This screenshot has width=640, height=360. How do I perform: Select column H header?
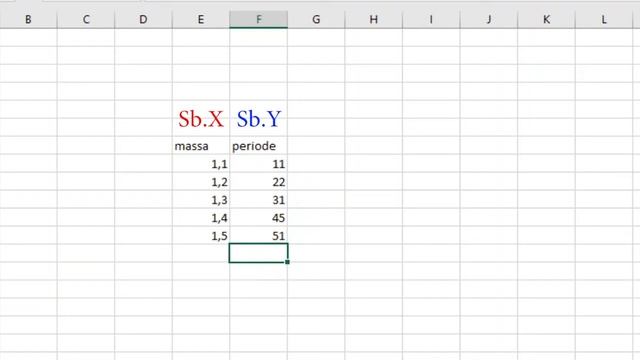(x=373, y=20)
